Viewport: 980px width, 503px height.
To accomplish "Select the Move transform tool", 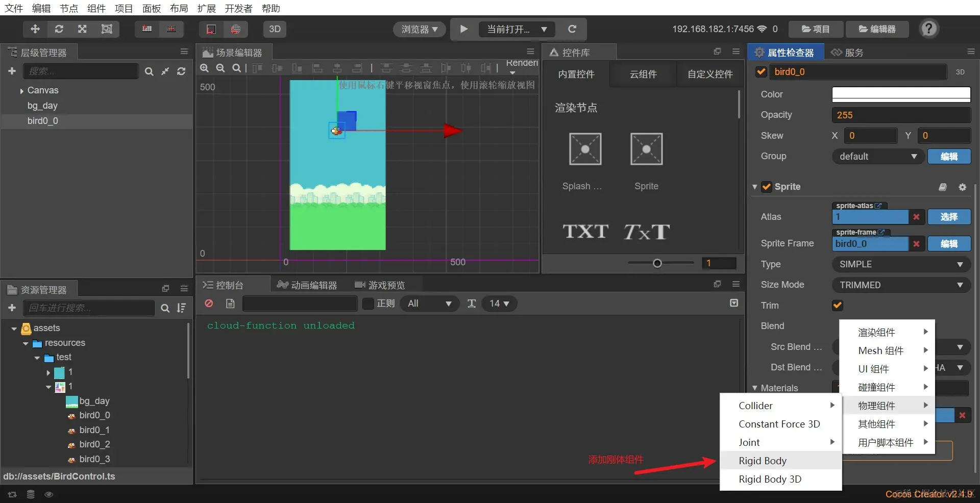I will [35, 29].
